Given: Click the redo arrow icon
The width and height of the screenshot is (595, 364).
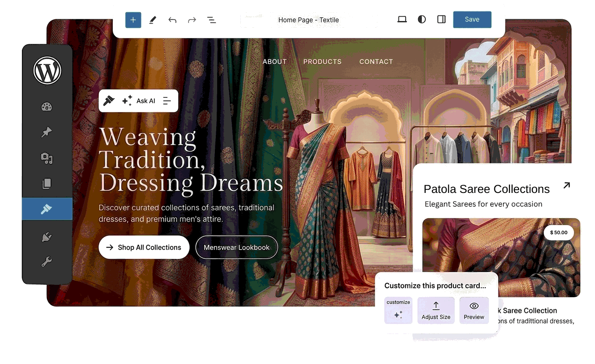Looking at the screenshot, I should click(x=192, y=20).
